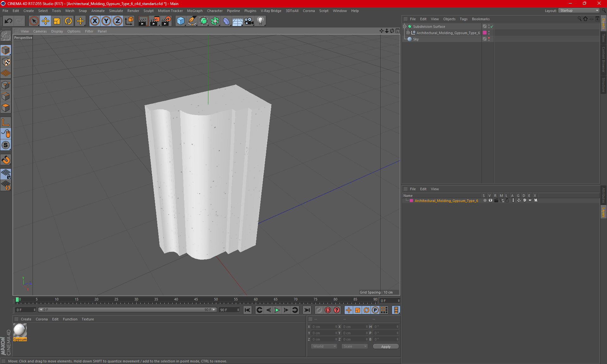Viewport: 607px width, 364px height.
Task: Open the Sculpt menu
Action: click(x=148, y=11)
